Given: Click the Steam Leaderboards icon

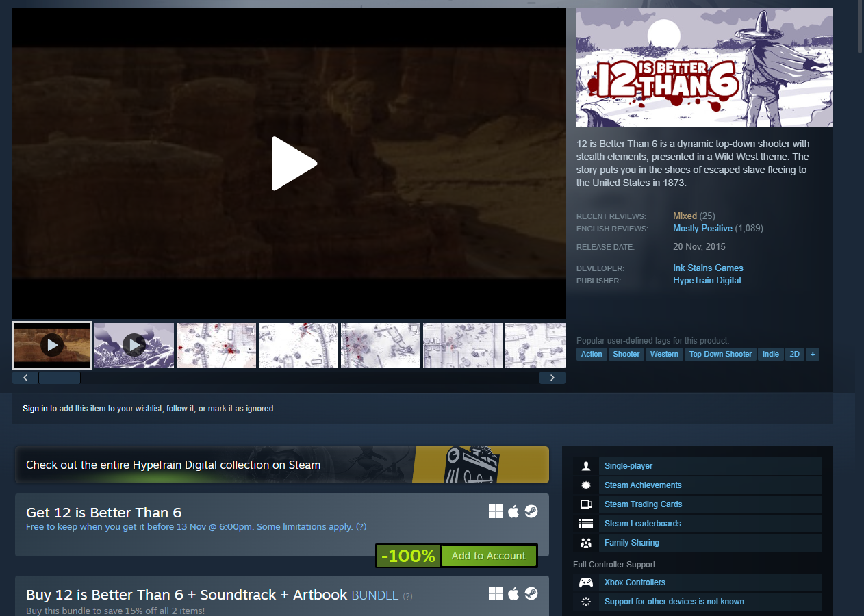Looking at the screenshot, I should click(x=586, y=524).
